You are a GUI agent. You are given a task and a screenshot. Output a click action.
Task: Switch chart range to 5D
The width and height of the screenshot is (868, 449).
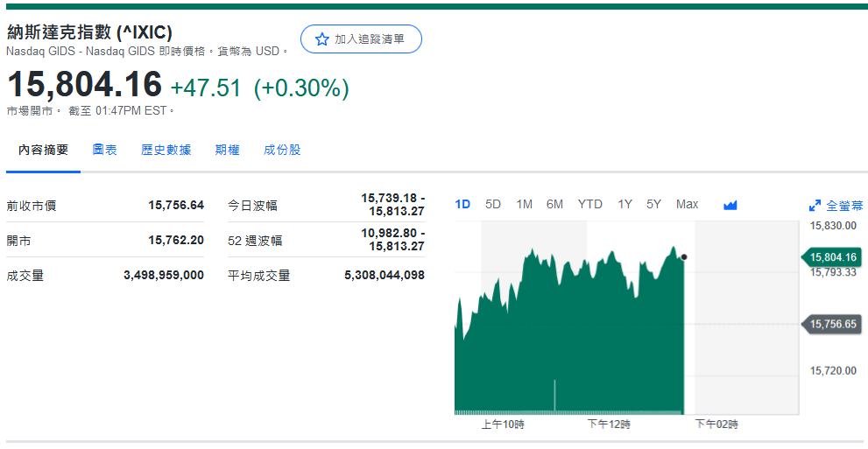point(493,204)
